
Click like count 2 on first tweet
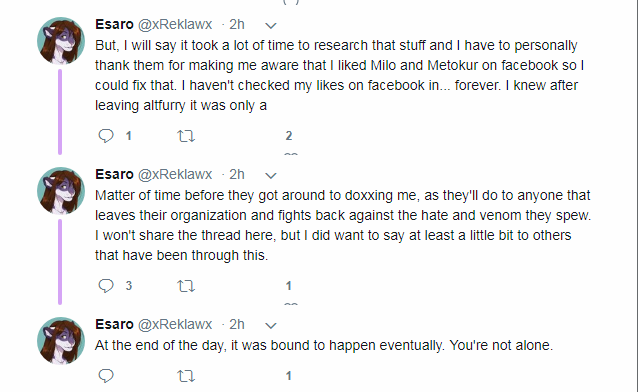pos(288,136)
